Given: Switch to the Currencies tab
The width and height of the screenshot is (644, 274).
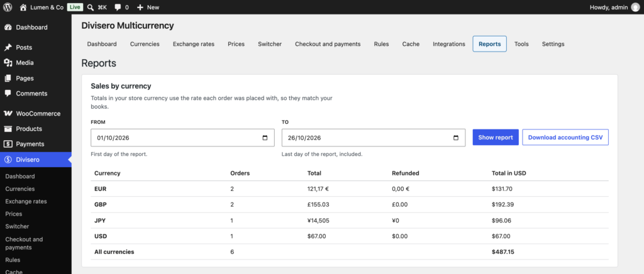Looking at the screenshot, I should [x=145, y=44].
